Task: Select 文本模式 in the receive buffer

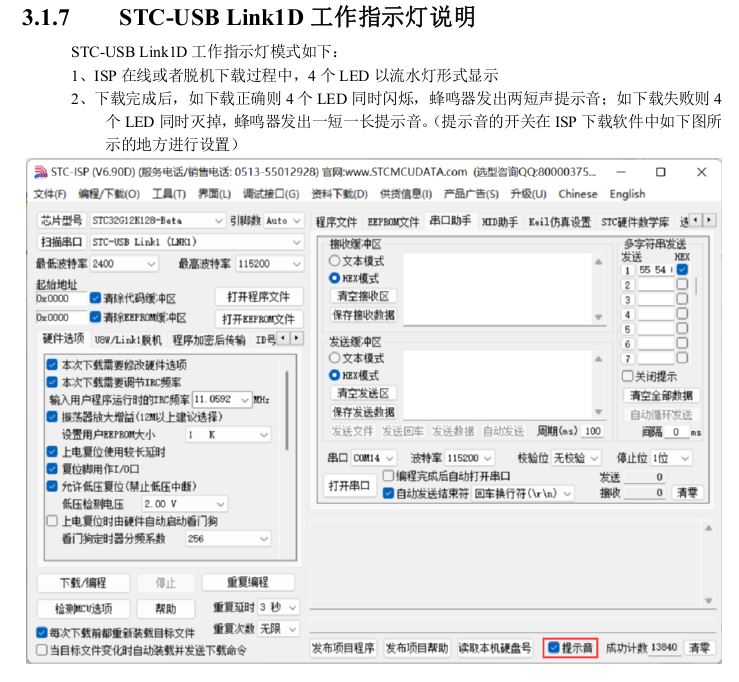Action: (x=334, y=261)
